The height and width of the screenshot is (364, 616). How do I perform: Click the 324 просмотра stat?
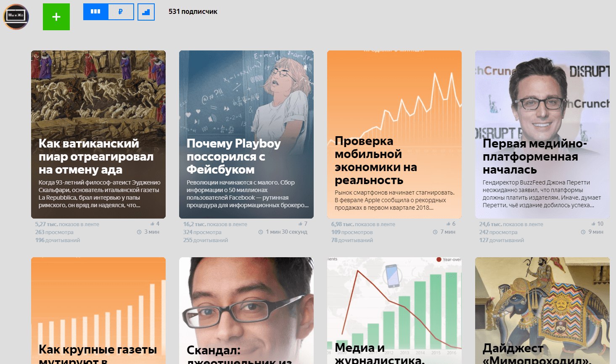click(202, 232)
